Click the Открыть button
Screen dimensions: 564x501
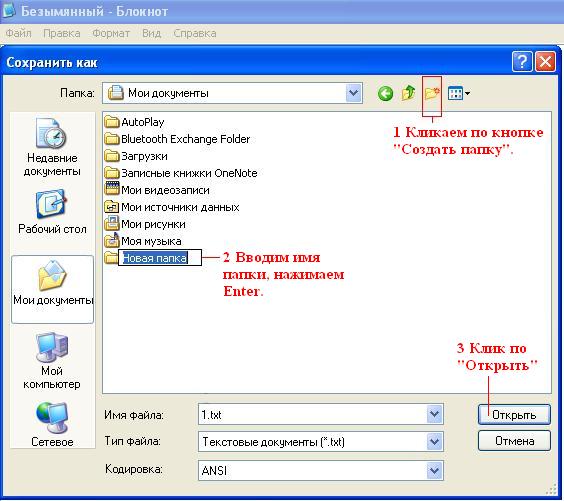(514, 415)
